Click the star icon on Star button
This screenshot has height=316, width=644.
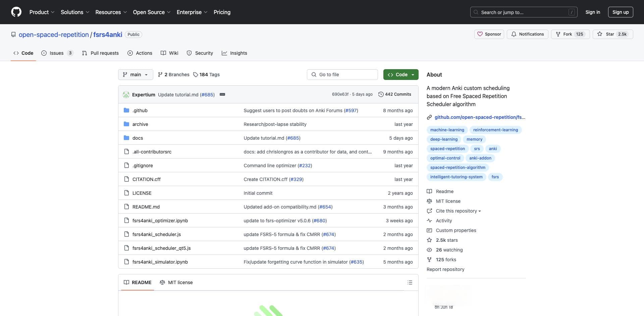[x=600, y=34]
